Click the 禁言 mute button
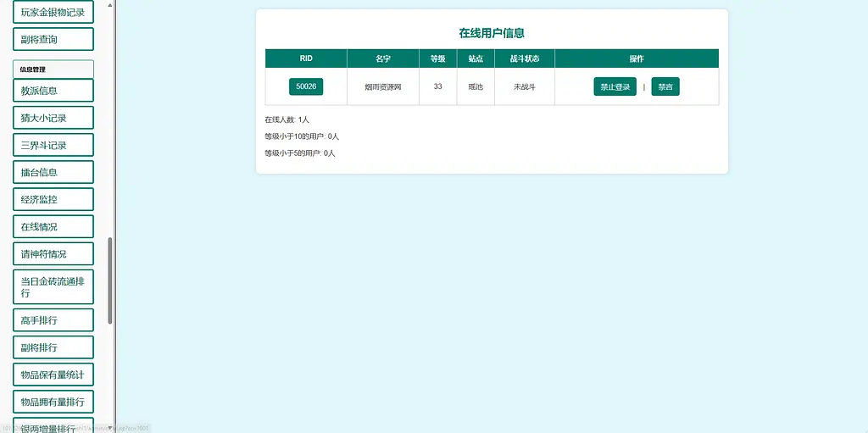 pyautogui.click(x=665, y=86)
